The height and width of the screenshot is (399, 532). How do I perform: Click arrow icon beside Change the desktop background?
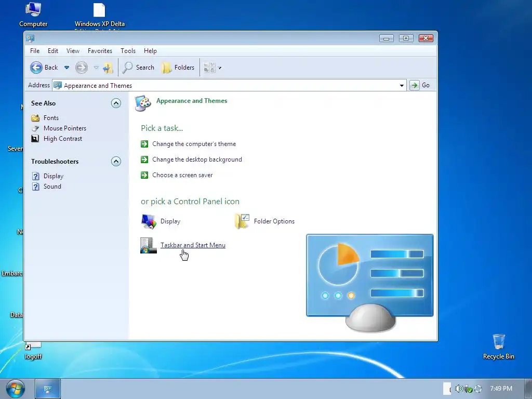(144, 159)
